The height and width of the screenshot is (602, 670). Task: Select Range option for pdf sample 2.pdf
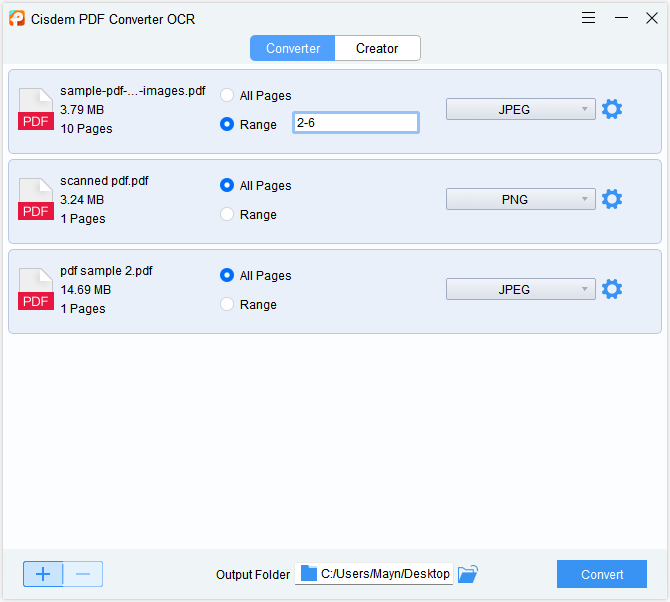[x=227, y=304]
